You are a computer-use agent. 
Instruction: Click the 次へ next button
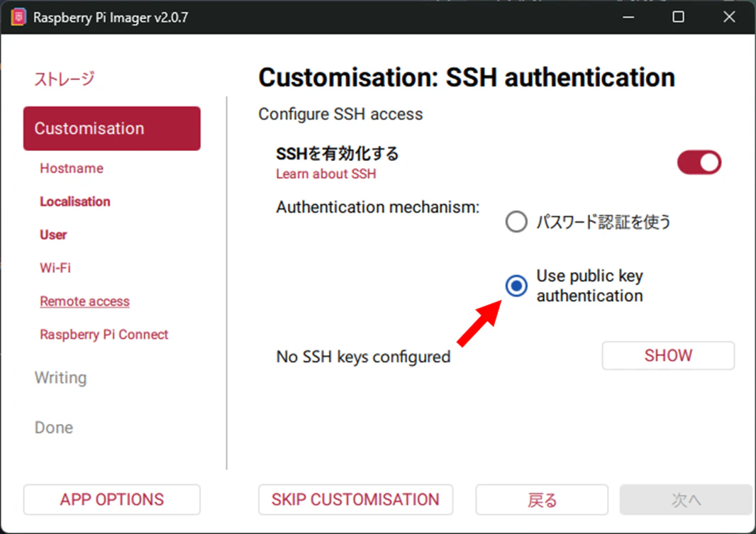686,499
